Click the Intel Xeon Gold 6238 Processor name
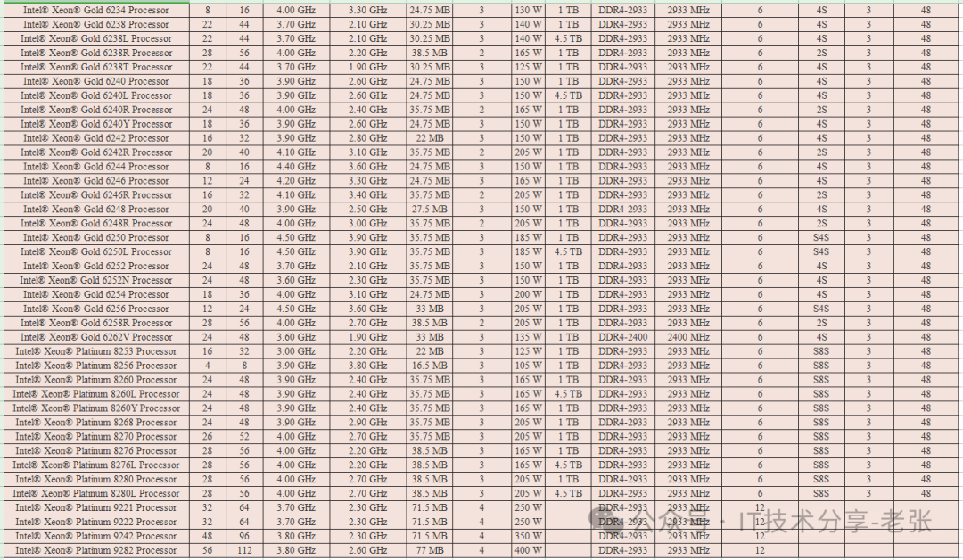This screenshot has height=560, width=963. point(95,25)
